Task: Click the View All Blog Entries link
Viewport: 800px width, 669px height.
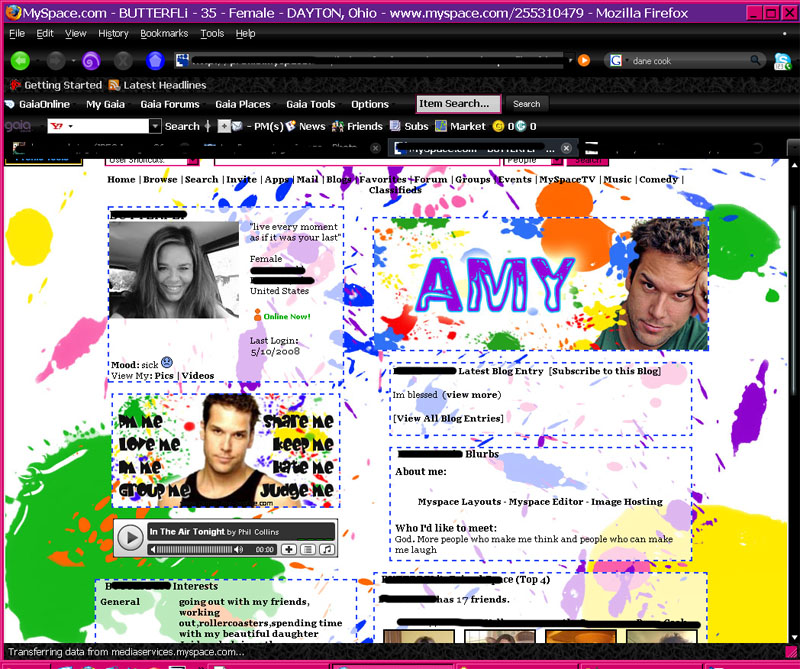Action: 449,418
